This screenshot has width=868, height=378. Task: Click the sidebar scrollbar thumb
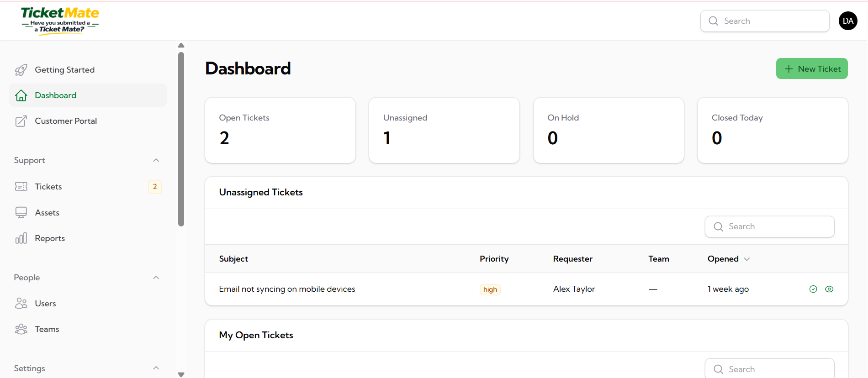181,139
